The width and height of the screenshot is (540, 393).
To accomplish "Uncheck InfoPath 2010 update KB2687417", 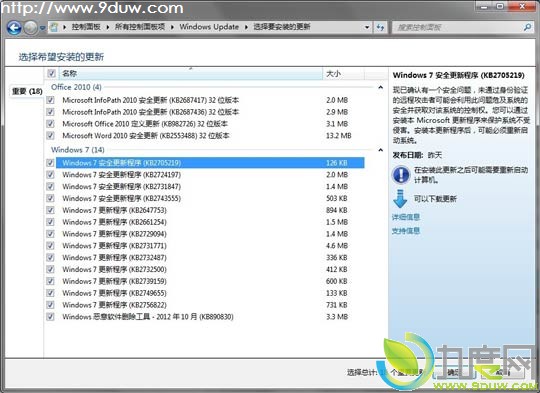I will coord(51,100).
